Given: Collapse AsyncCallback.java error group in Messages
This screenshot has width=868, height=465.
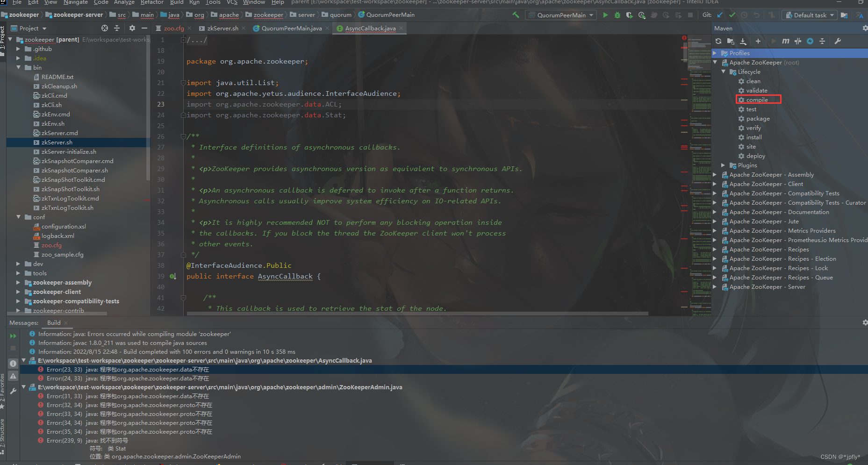Looking at the screenshot, I should tap(24, 361).
